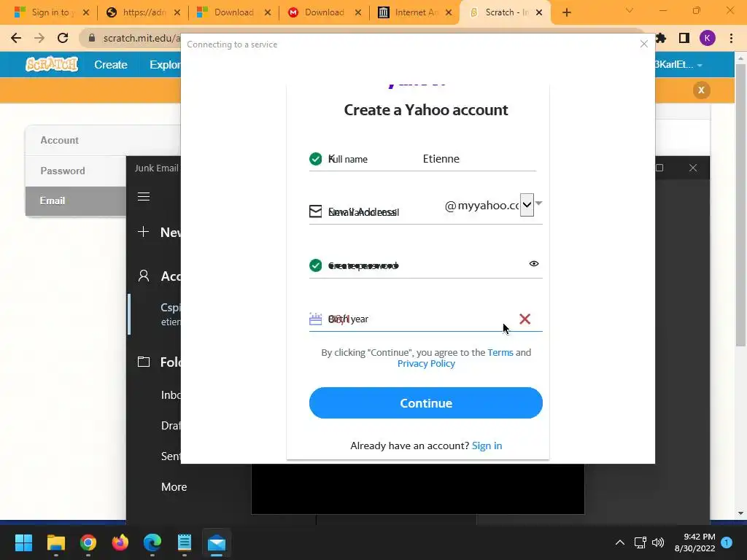747x560 pixels.
Task: Toggle the Chrome side panel icon
Action: (684, 38)
